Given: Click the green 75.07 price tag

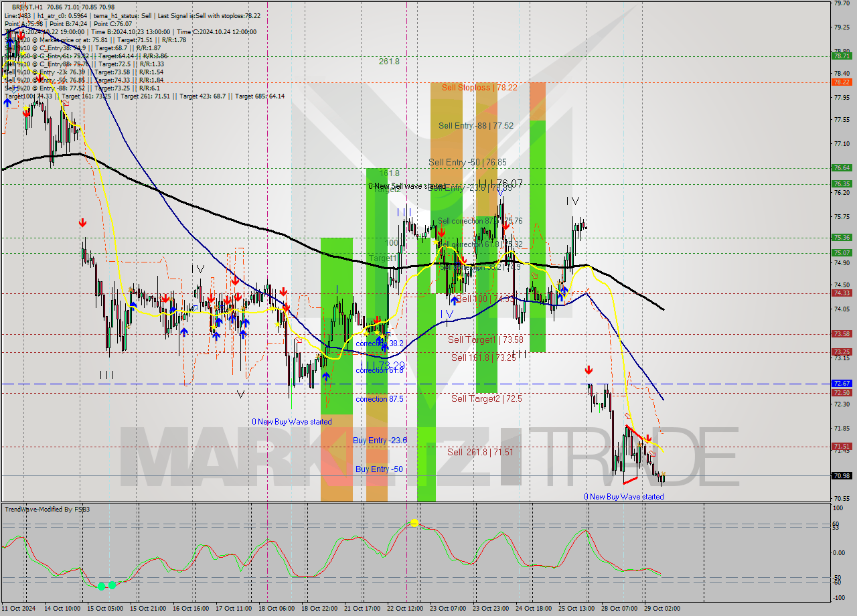Looking at the screenshot, I should click(x=842, y=252).
